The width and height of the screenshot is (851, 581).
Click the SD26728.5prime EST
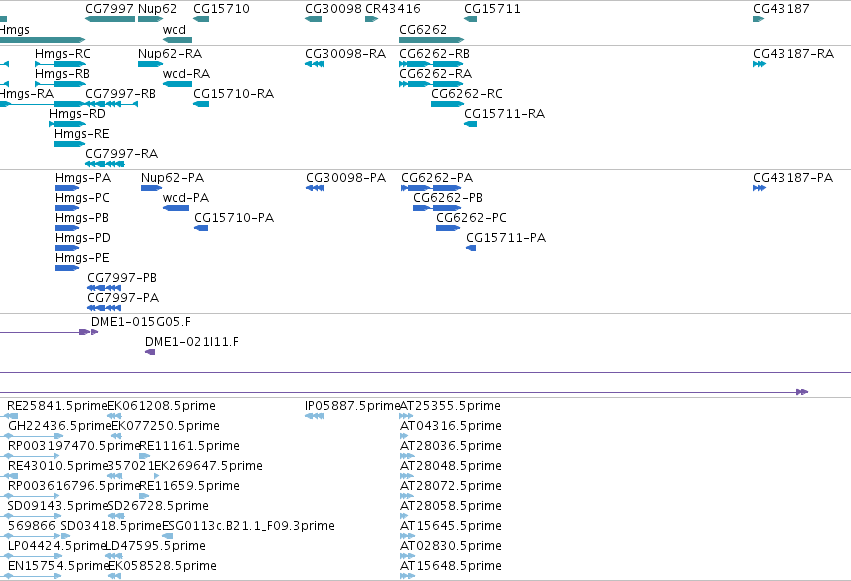click(x=116, y=516)
